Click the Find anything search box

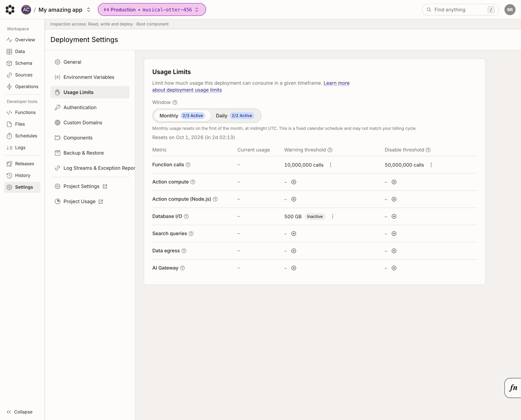(460, 10)
